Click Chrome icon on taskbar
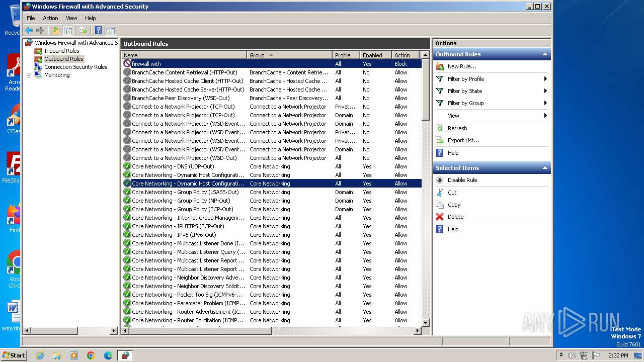Viewport: 644px width, 362px height. point(91,355)
